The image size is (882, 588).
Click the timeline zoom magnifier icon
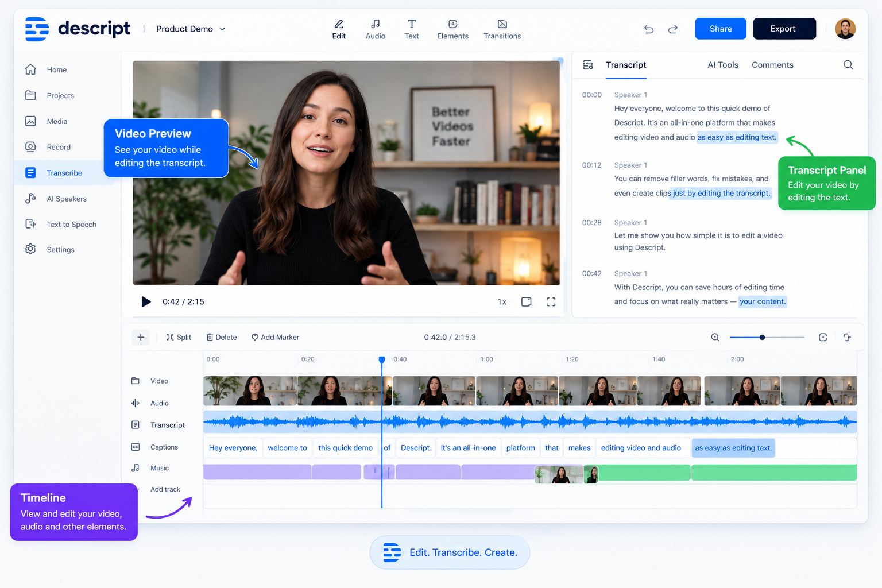click(715, 338)
